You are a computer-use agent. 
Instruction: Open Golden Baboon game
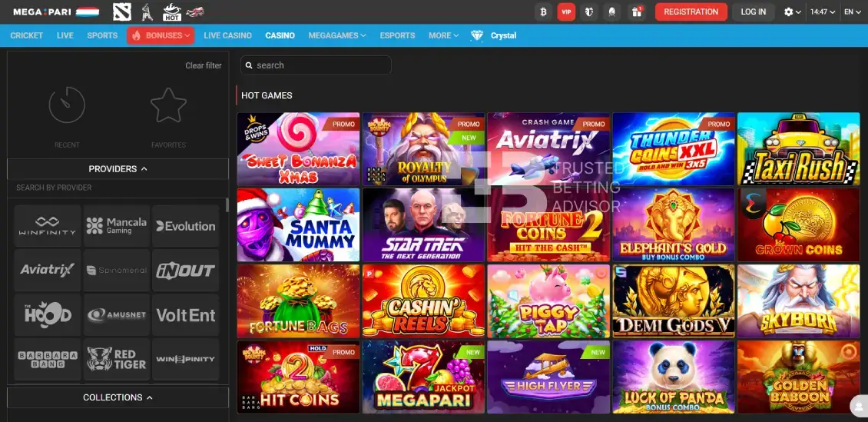(x=799, y=377)
